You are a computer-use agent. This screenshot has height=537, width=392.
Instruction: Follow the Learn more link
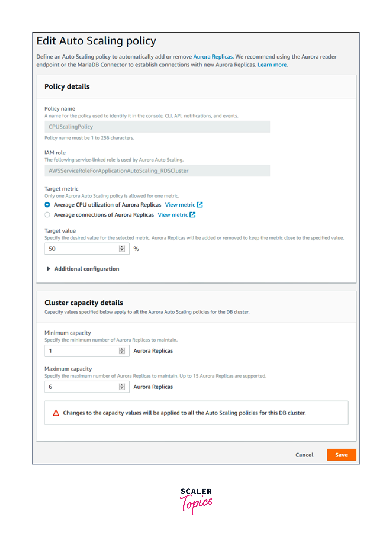click(x=272, y=65)
